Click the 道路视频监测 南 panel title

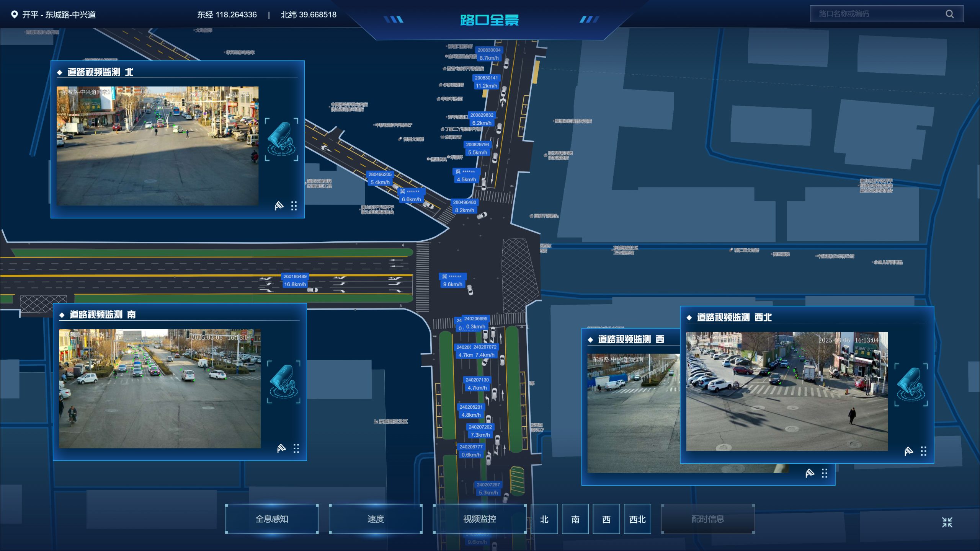click(x=103, y=315)
